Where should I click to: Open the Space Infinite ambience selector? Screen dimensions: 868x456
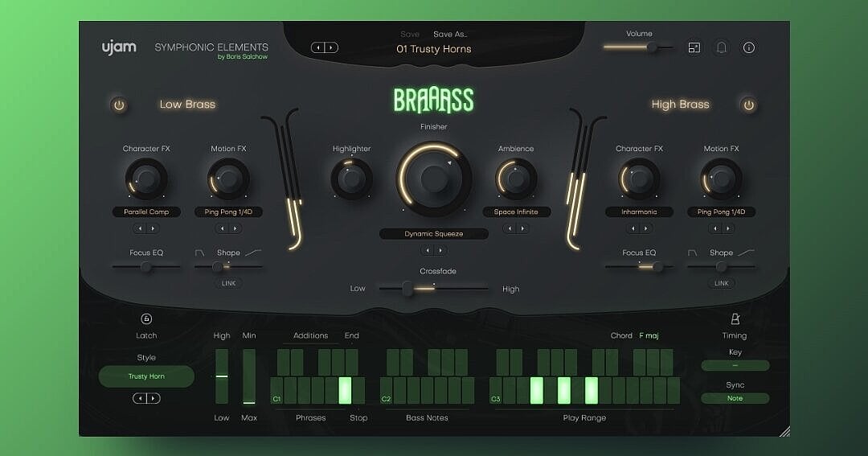click(x=516, y=212)
